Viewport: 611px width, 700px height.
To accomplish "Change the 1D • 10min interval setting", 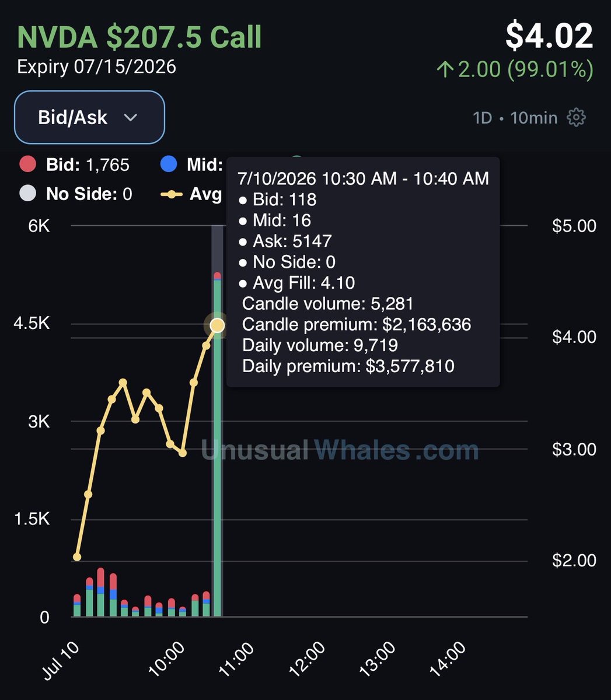I will click(x=515, y=117).
